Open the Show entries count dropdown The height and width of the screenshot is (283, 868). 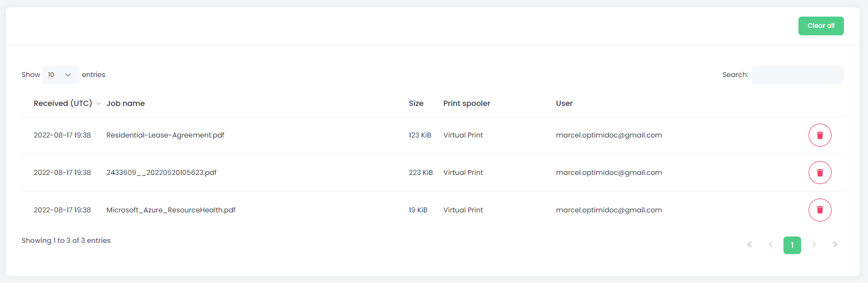[x=60, y=75]
